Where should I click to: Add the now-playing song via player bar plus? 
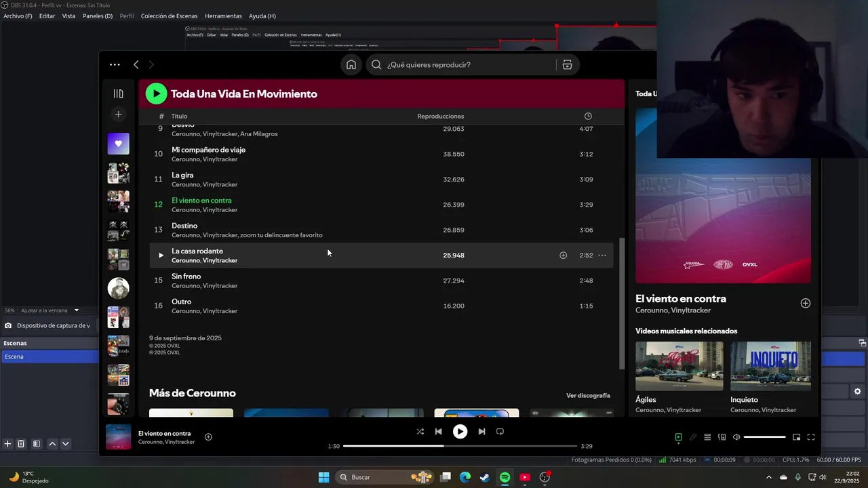coord(208,437)
